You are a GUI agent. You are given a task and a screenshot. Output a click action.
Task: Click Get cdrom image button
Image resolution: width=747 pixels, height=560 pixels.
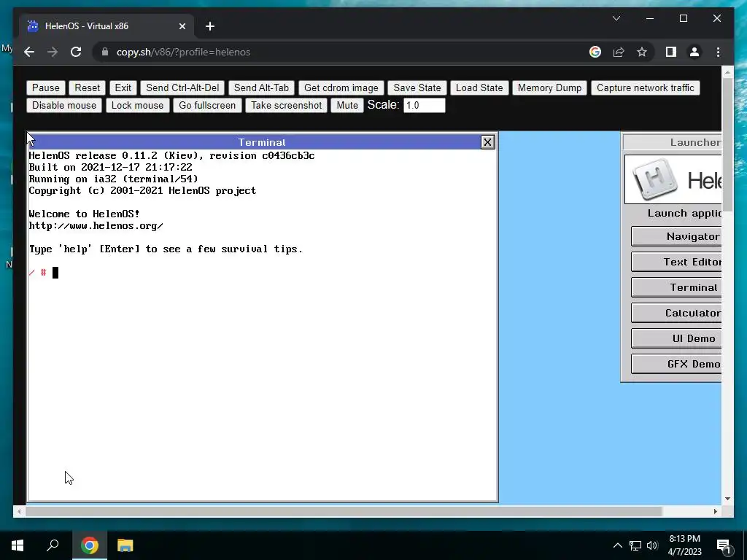click(x=341, y=87)
